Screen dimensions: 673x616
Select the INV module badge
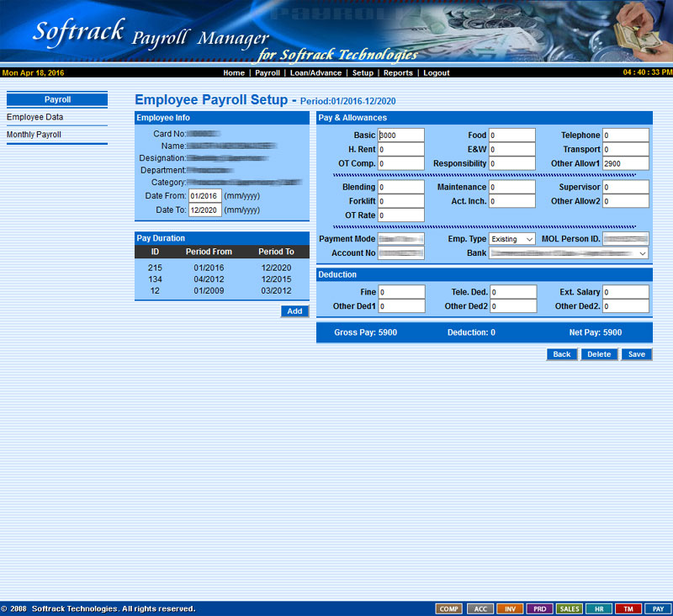click(510, 608)
